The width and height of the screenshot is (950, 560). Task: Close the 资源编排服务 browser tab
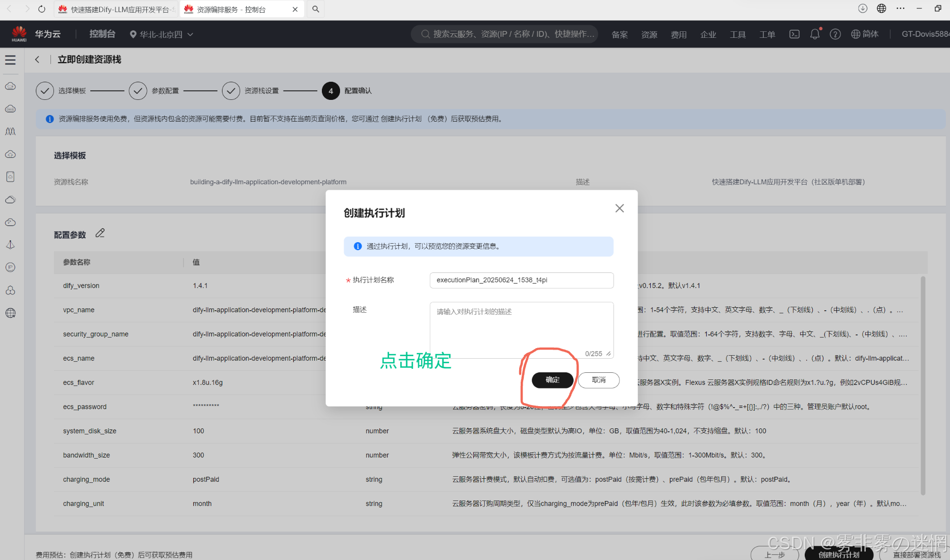pos(295,10)
